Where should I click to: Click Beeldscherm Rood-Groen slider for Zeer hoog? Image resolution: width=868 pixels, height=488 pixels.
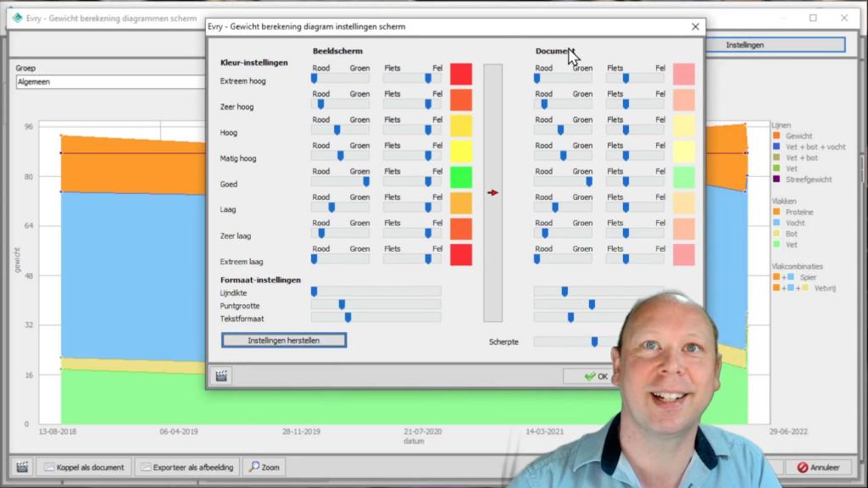coord(340,104)
